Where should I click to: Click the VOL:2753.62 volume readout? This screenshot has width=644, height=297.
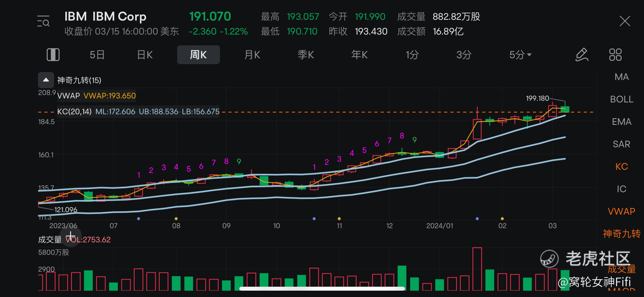[x=88, y=240]
